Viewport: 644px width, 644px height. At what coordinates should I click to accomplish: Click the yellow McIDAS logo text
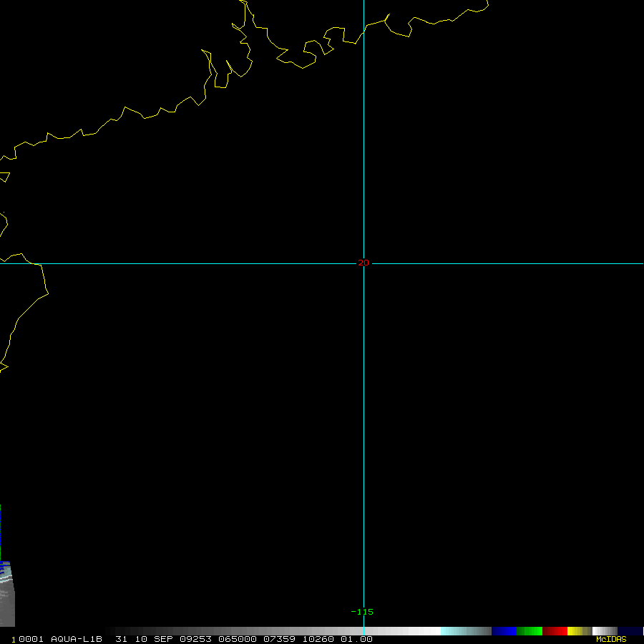point(611,639)
